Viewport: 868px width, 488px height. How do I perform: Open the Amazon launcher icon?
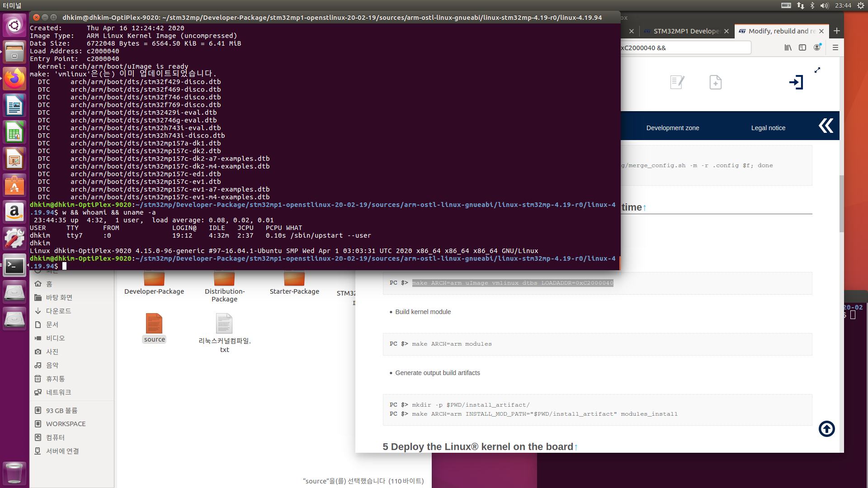coord(14,212)
